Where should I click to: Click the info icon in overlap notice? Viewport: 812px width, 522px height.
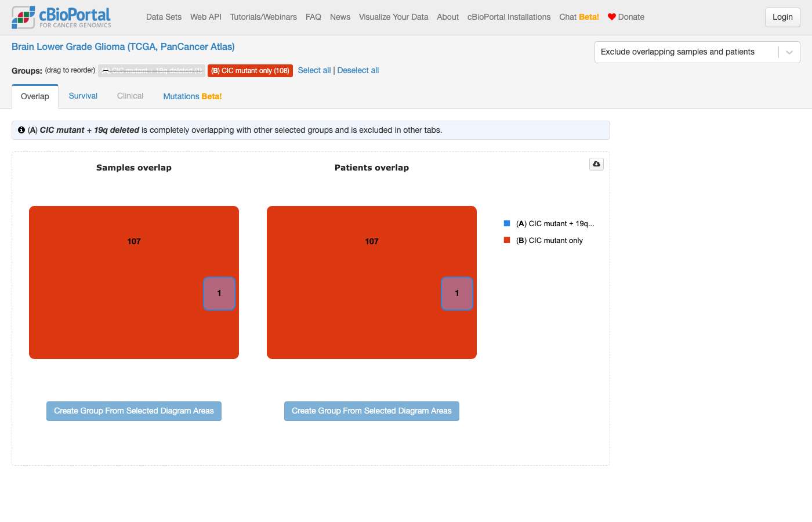pyautogui.click(x=21, y=130)
